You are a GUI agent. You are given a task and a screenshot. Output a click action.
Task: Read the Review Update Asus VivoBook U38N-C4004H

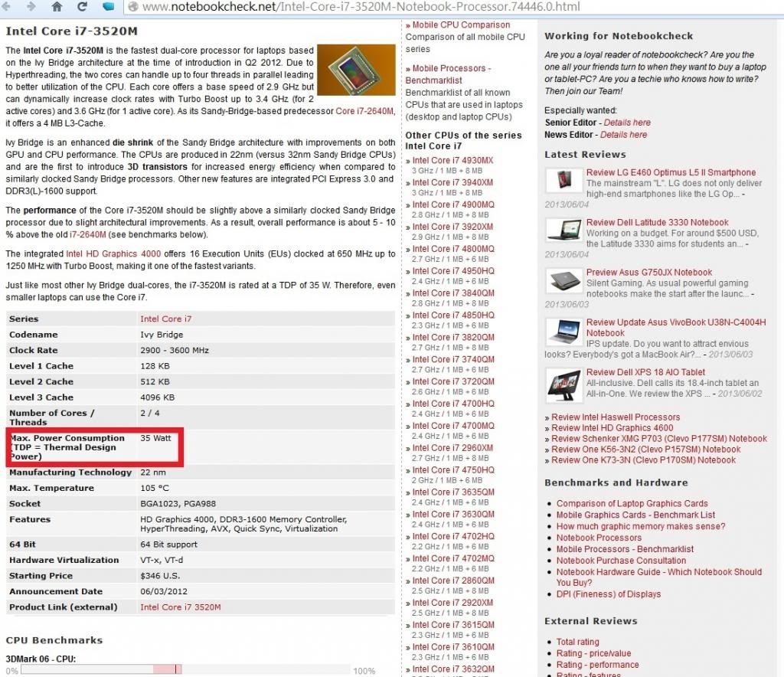coord(676,328)
